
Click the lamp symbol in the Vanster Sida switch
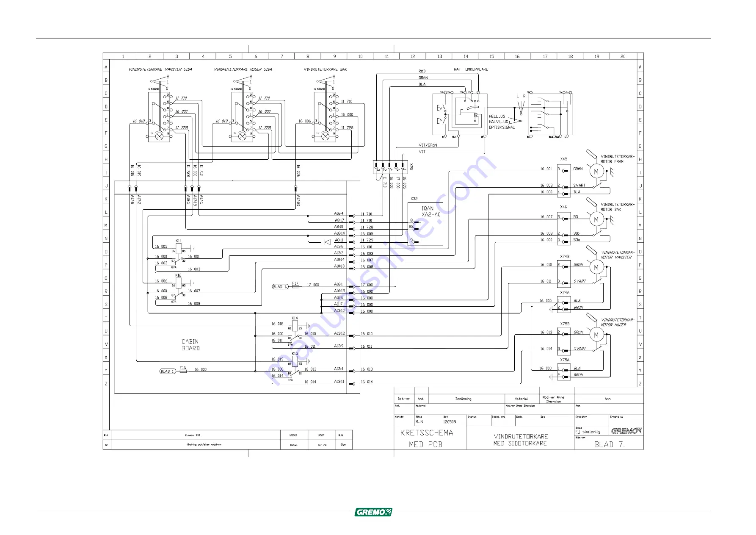coord(160,136)
